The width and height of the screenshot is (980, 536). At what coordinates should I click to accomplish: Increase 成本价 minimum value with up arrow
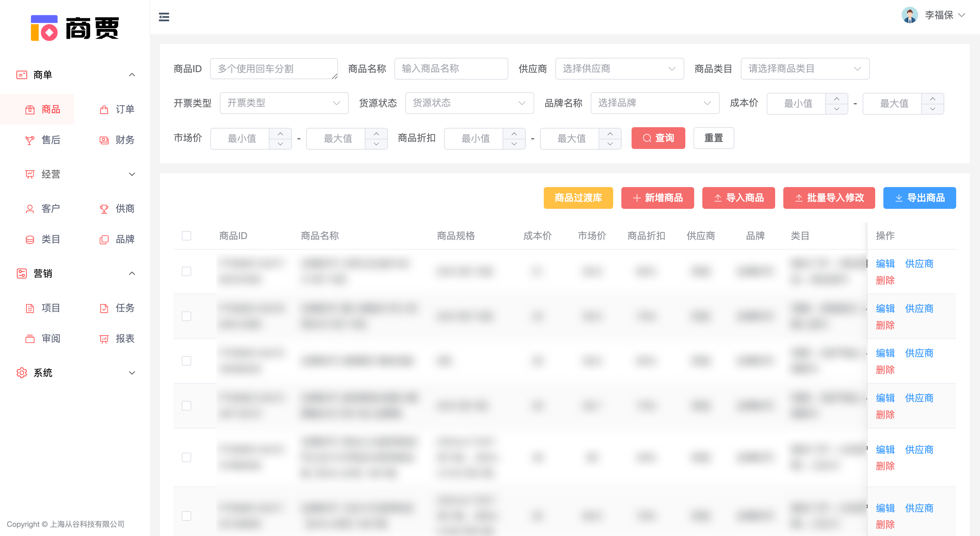(x=837, y=99)
